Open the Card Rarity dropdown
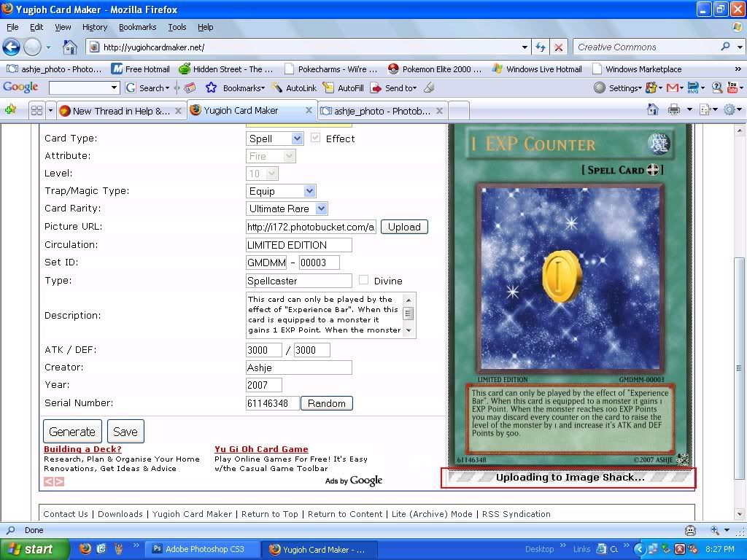Image resolution: width=747 pixels, height=560 pixels. tap(287, 209)
